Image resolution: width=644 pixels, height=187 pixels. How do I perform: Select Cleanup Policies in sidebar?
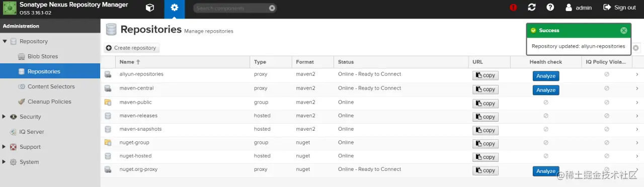(49, 102)
